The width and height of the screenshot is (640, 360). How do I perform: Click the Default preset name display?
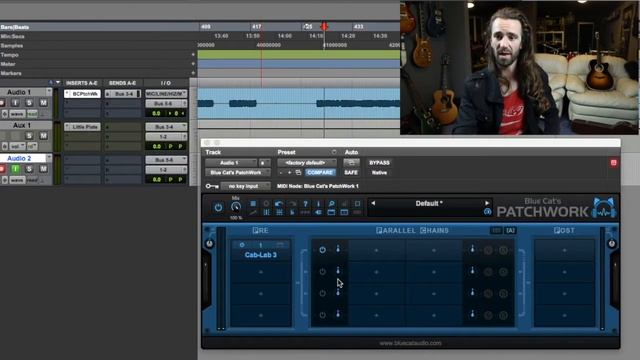point(429,203)
